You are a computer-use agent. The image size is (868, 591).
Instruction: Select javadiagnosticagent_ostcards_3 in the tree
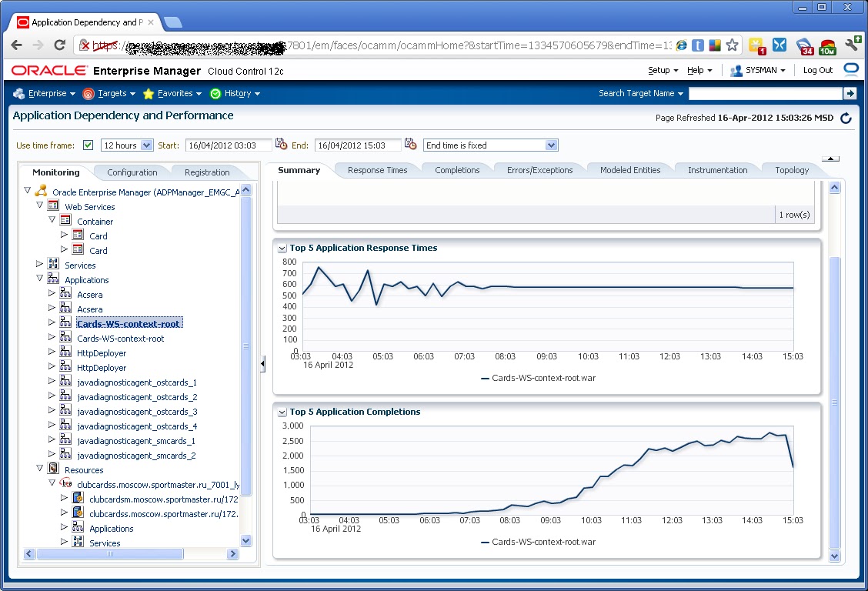(137, 412)
